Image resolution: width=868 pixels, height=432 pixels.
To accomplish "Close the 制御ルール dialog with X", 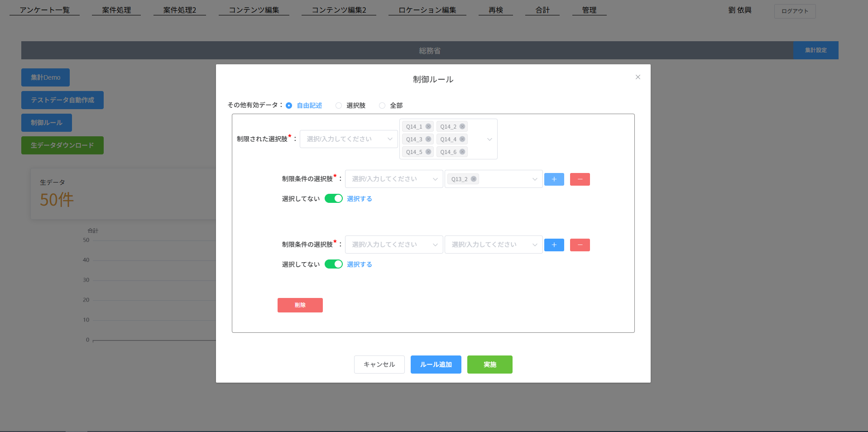I will (x=638, y=77).
